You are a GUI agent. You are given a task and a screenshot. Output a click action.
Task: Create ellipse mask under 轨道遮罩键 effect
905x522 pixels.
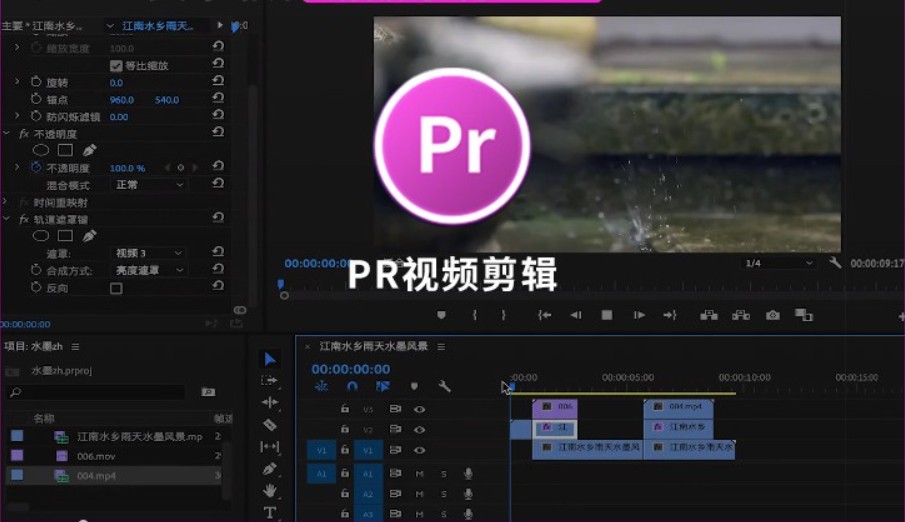40,236
